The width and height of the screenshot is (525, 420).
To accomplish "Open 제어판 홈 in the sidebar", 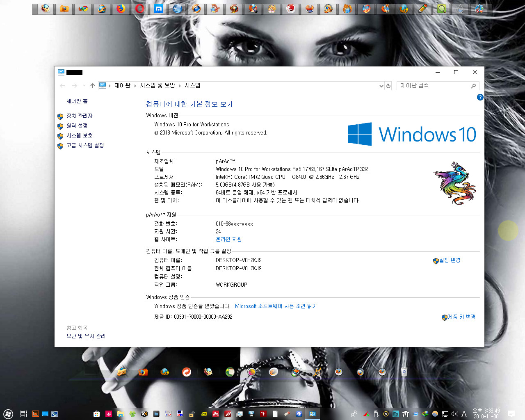I will point(77,101).
